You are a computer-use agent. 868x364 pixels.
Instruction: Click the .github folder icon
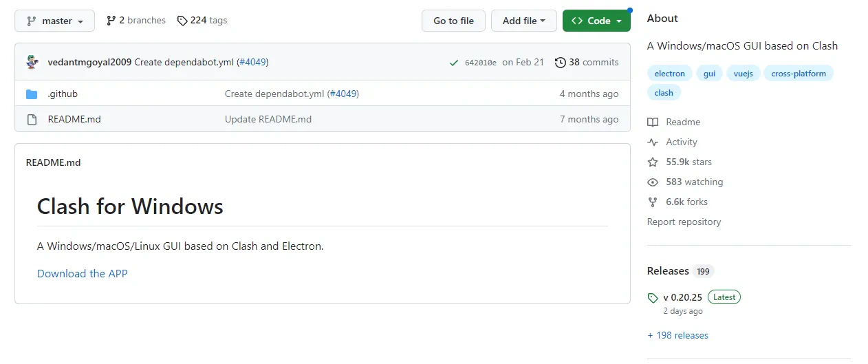pyautogui.click(x=32, y=94)
